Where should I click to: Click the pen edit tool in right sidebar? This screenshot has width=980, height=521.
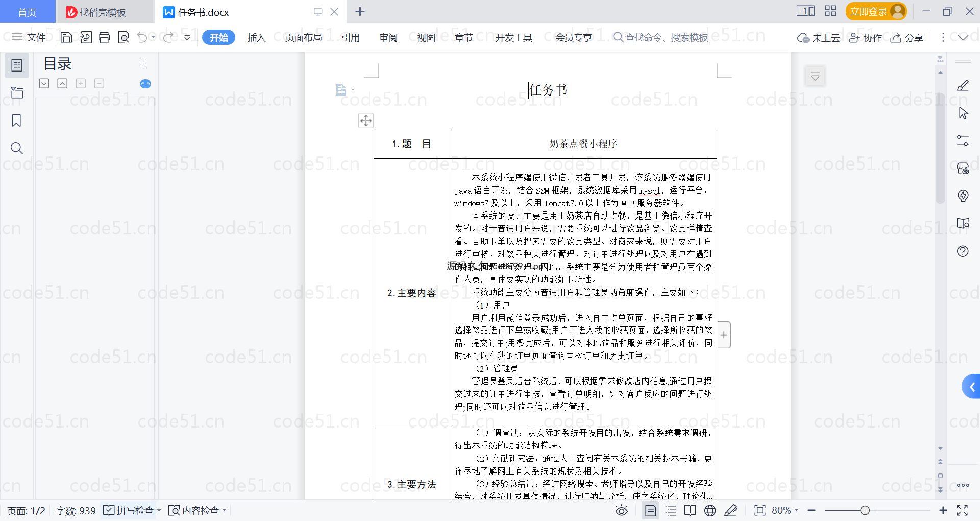tap(963, 85)
